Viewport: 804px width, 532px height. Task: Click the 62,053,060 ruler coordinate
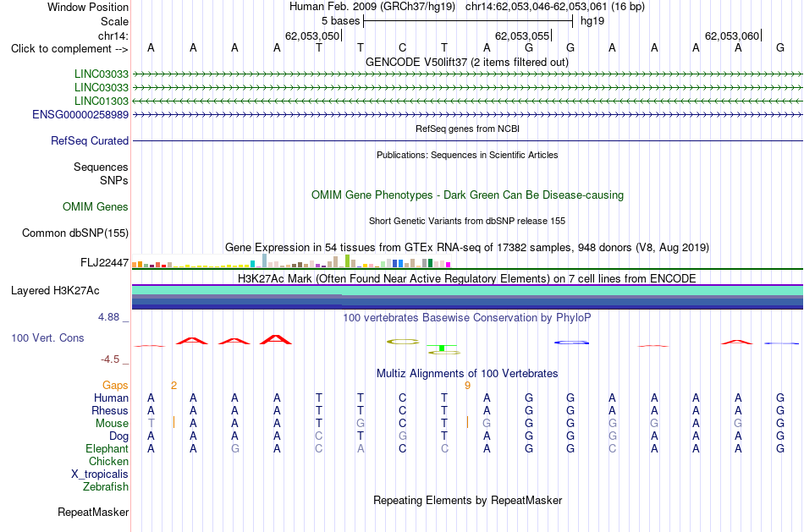(x=732, y=36)
